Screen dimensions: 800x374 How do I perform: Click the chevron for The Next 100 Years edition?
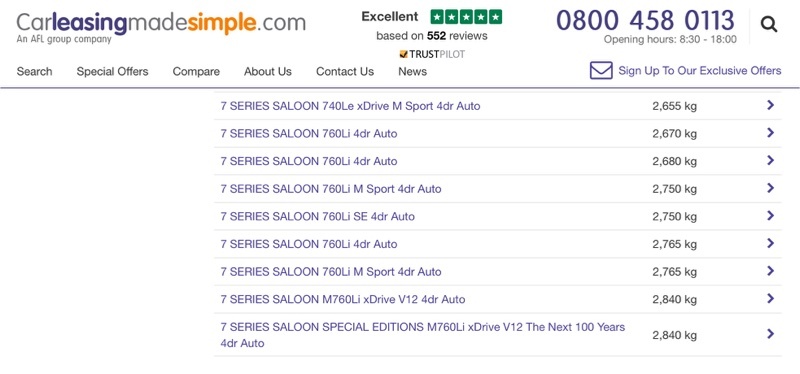coord(770,334)
